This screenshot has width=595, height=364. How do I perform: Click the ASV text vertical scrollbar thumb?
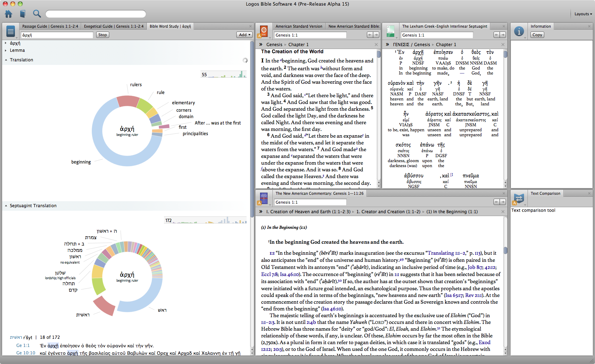click(379, 54)
